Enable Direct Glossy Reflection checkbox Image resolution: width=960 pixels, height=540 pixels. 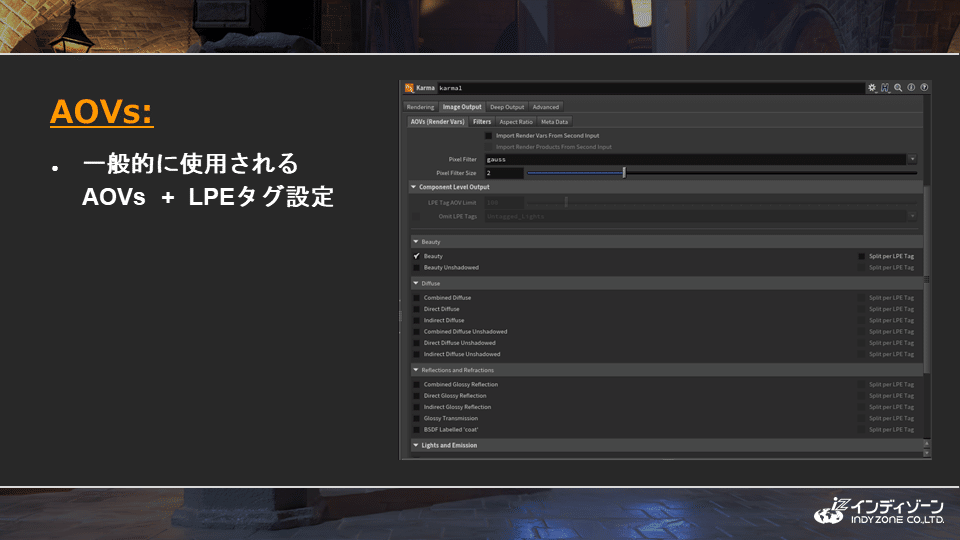417,396
